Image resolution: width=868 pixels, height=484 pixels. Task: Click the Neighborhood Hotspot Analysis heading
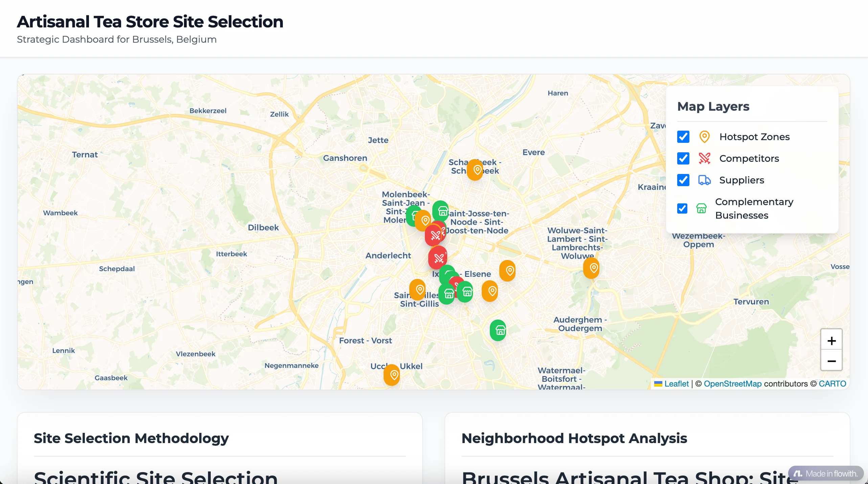574,438
